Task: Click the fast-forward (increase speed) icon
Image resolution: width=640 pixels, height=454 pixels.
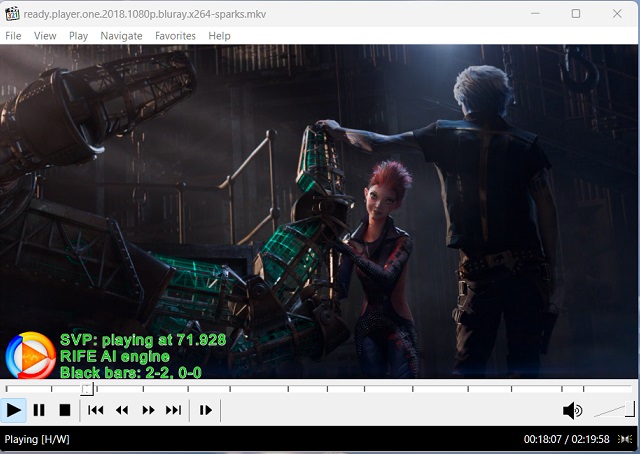Action: (x=148, y=410)
